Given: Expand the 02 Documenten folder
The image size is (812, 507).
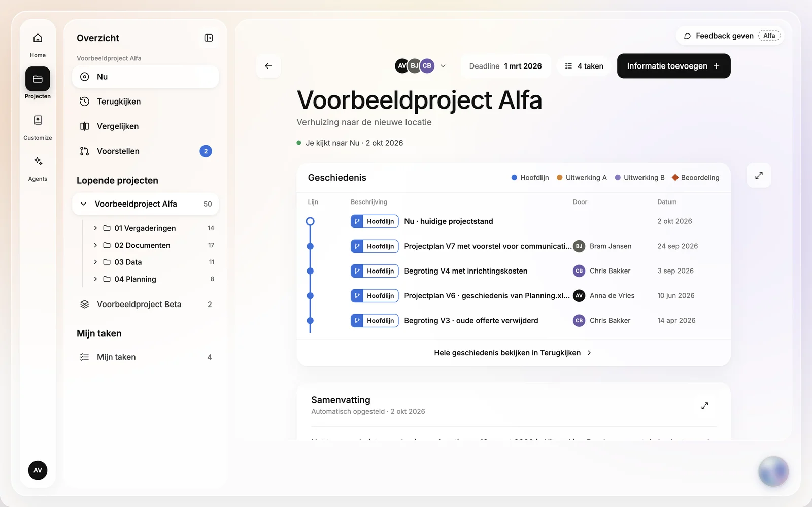Looking at the screenshot, I should (x=95, y=245).
